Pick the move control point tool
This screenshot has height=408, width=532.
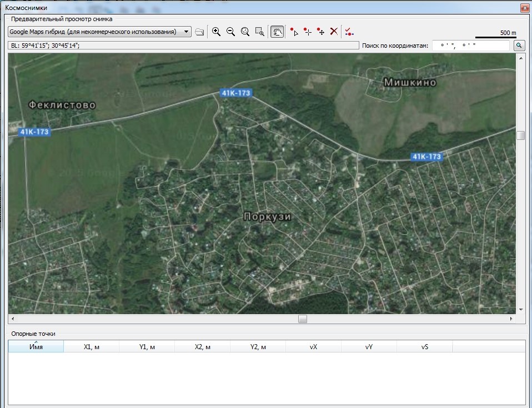[320, 32]
